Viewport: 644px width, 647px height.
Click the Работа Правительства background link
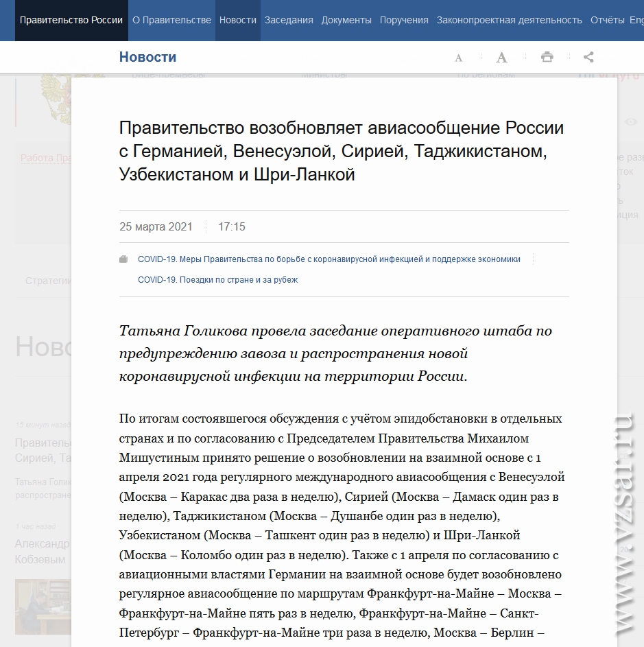coord(46,158)
